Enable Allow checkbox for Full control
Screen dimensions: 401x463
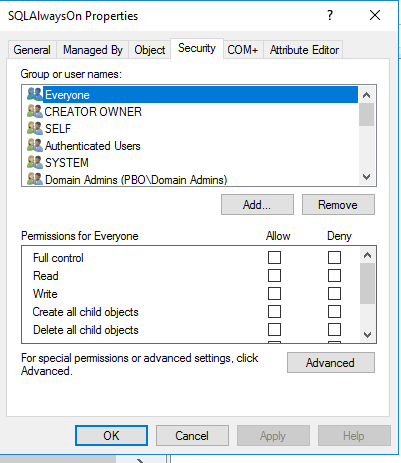coord(274,258)
